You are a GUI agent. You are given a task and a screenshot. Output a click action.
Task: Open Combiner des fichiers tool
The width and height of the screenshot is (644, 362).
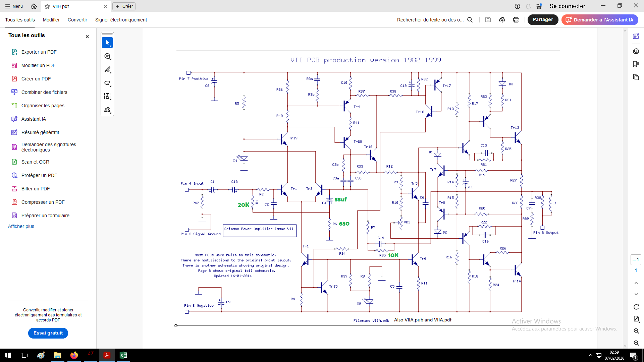[x=44, y=92]
